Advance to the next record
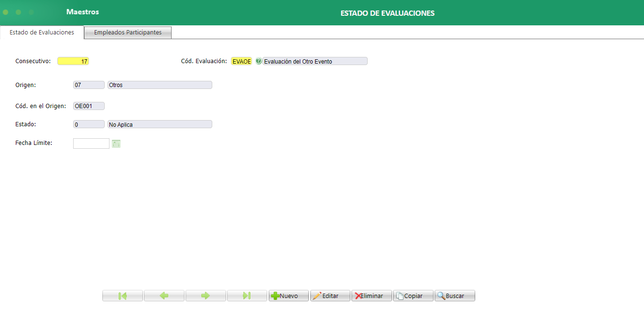Viewport: 644px width, 309px height. click(x=206, y=295)
